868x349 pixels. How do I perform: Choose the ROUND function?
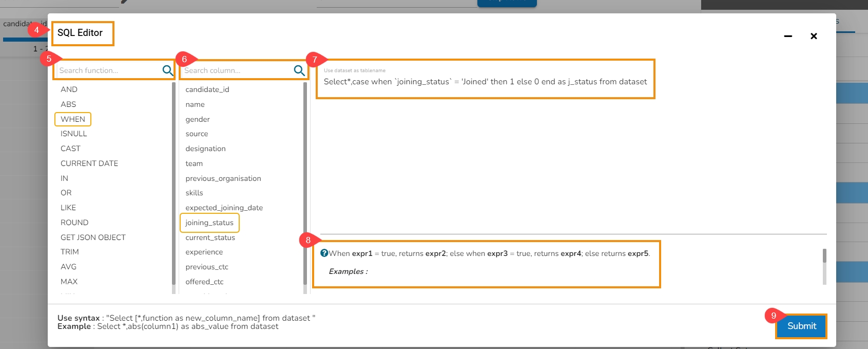click(74, 223)
